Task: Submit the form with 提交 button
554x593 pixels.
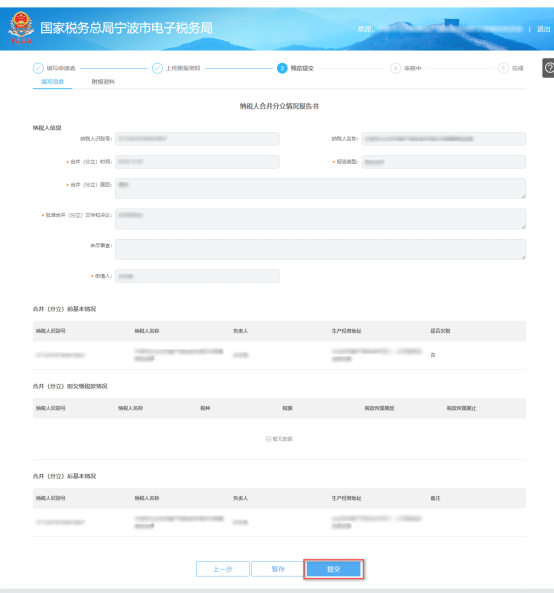Action: tap(334, 569)
